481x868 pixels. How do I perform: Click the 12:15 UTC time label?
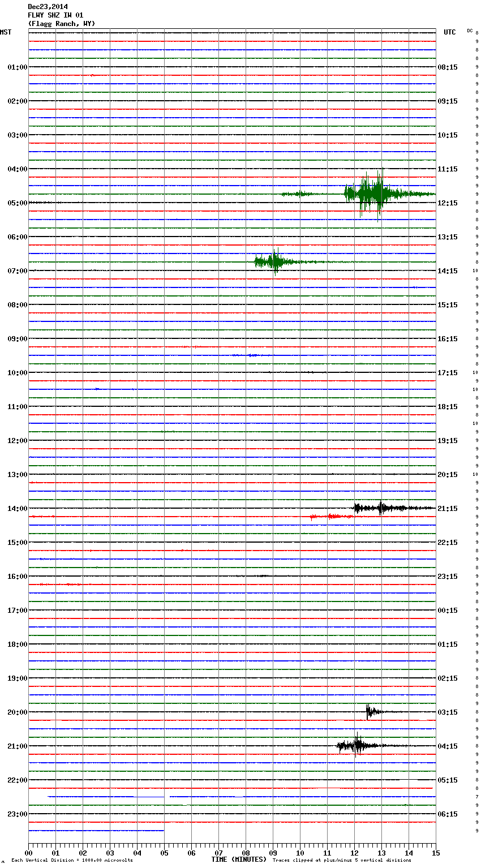pyautogui.click(x=448, y=203)
